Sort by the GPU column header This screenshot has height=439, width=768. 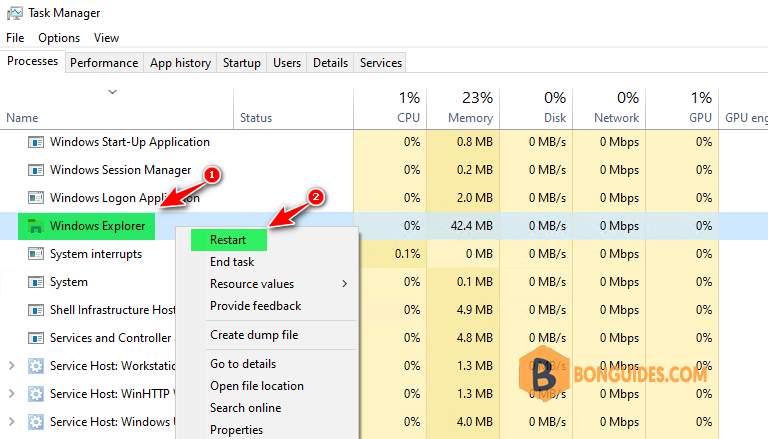coord(700,118)
